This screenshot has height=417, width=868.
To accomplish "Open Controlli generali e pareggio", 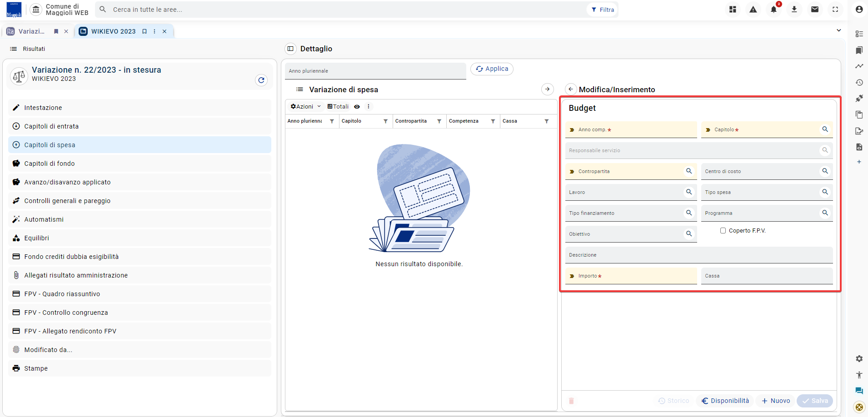I will tap(140, 201).
